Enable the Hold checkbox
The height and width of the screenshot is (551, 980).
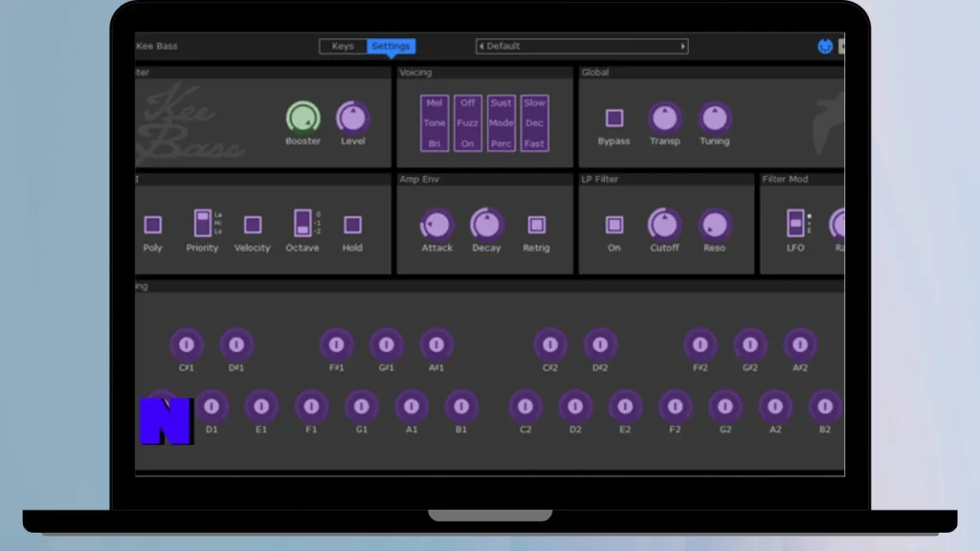352,225
